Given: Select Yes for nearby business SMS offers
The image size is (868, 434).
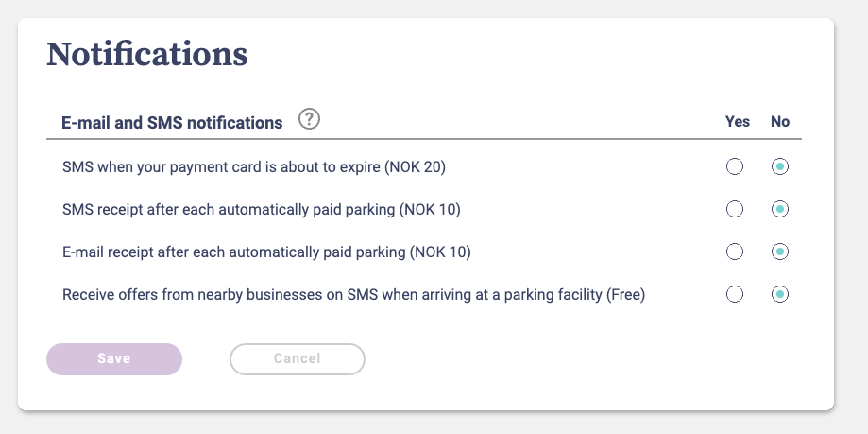Looking at the screenshot, I should pos(735,295).
